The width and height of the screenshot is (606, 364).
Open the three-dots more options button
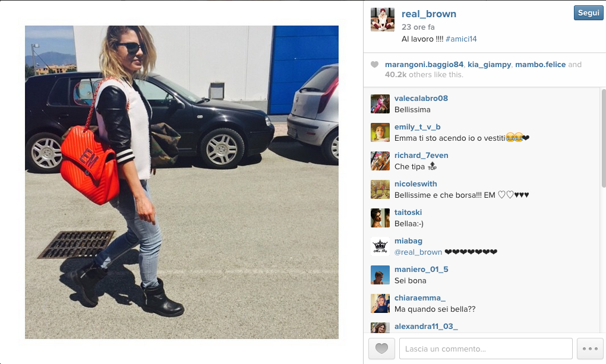pos(590,349)
